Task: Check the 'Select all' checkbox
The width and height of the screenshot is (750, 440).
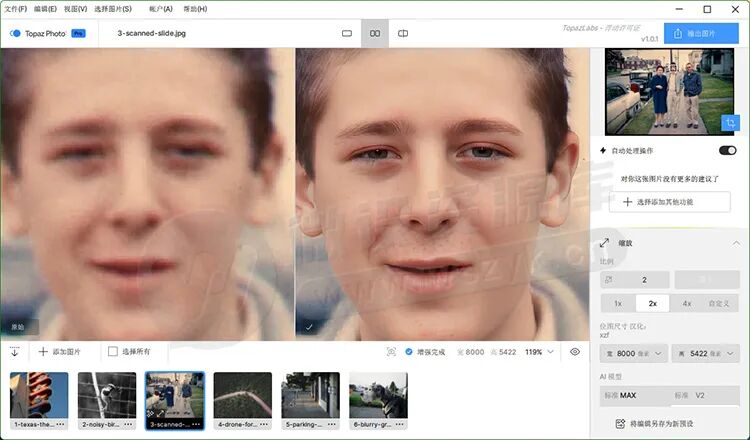Action: tap(113, 352)
